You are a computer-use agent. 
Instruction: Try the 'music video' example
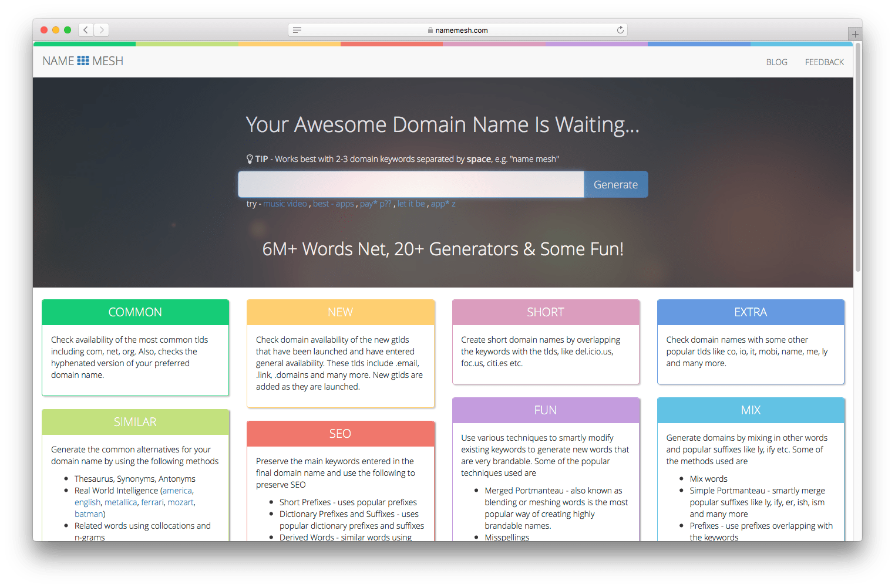(x=285, y=204)
